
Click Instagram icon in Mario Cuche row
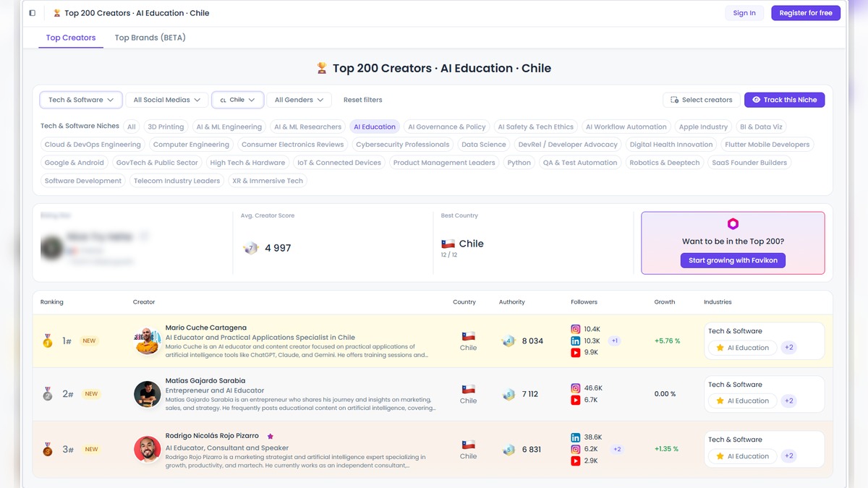576,329
